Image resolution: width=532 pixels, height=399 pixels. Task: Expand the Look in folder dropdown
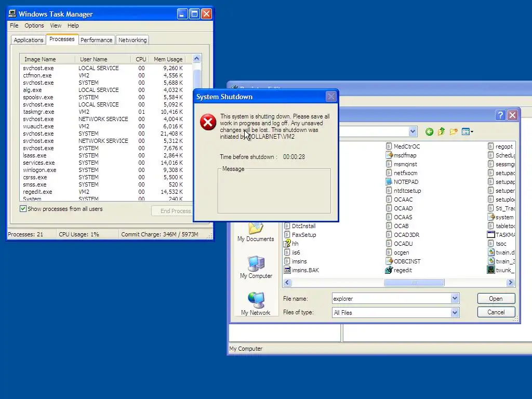413,131
